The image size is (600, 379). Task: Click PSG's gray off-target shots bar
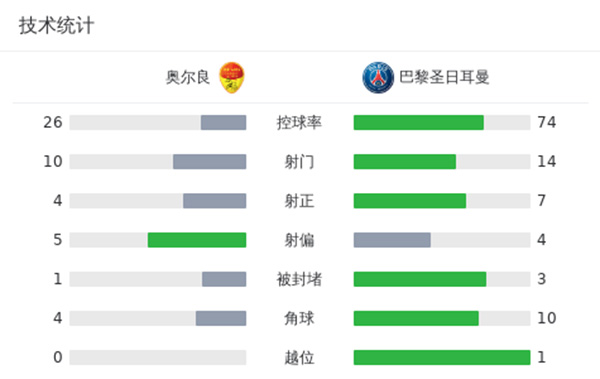click(x=392, y=240)
